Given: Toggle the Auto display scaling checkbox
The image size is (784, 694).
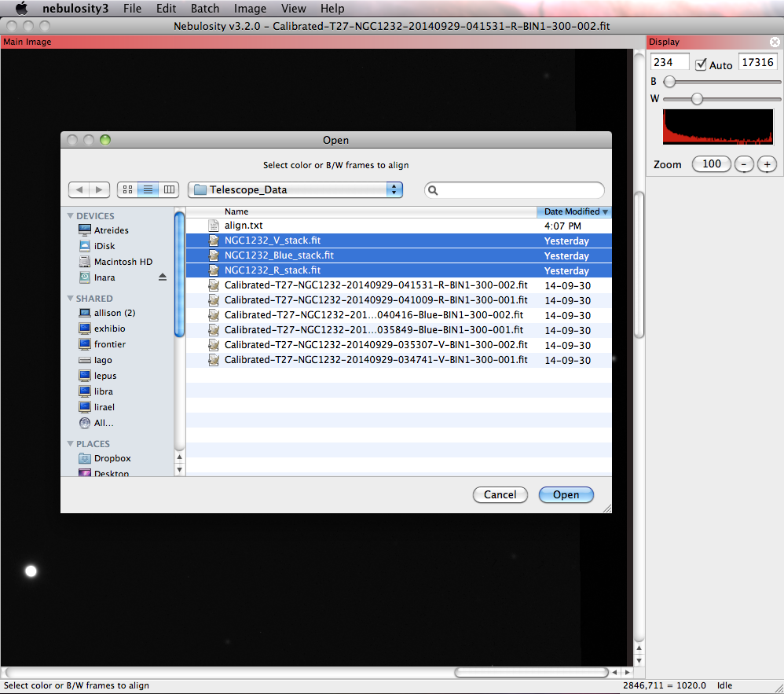Looking at the screenshot, I should [701, 64].
